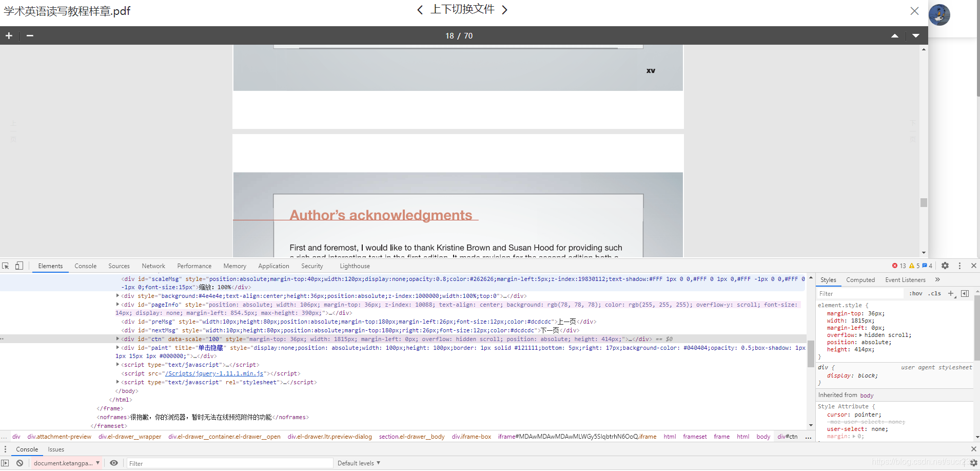Viewport: 980px width, 471px height.
Task: Open console settings gear
Action: (x=973, y=463)
